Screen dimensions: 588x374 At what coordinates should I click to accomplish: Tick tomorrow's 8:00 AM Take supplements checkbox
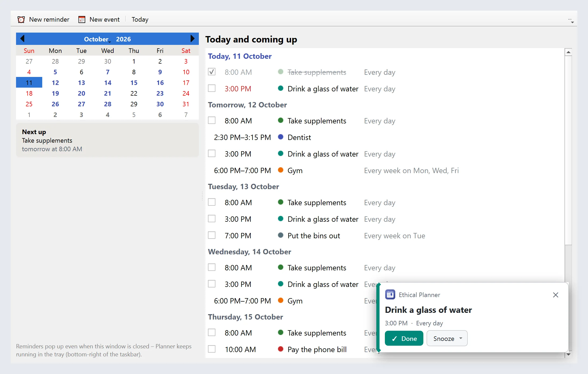click(212, 120)
